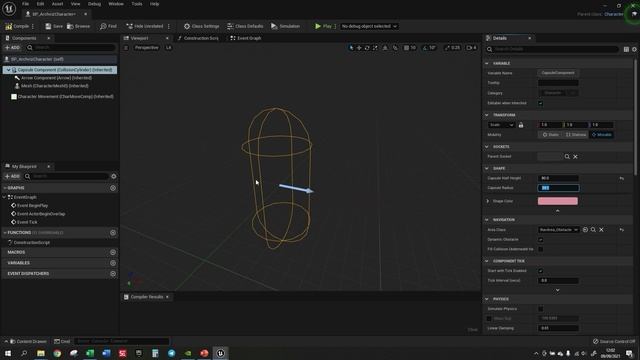The image size is (640, 360).
Task: Collapse the Capsule Component tree node
Action: [8, 70]
